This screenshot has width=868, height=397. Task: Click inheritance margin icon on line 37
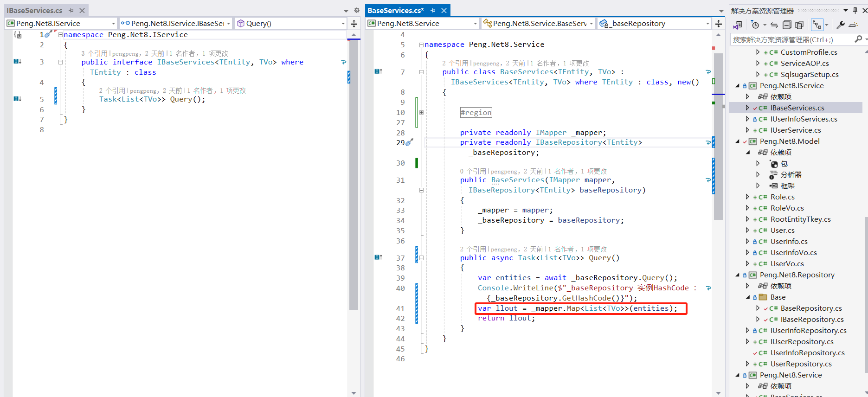click(379, 257)
